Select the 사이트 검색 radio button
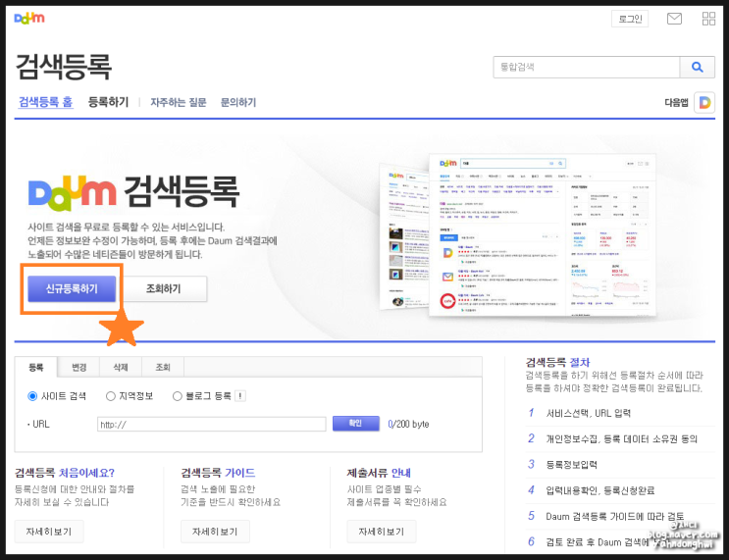The image size is (729, 560). [x=32, y=396]
